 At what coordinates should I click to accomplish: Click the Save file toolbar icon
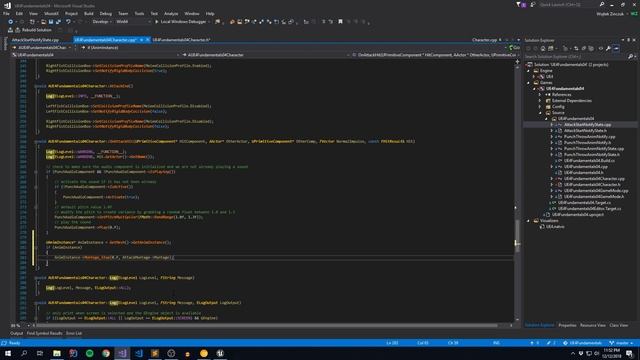pos(51,22)
